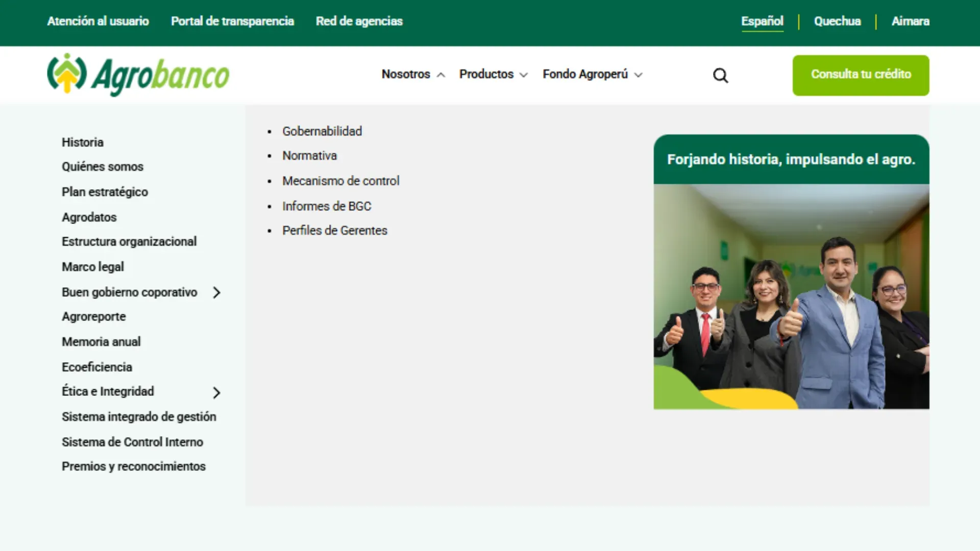Expand the Buen gobierno coporativo arrow
This screenshot has width=980, height=551.
pyautogui.click(x=216, y=292)
